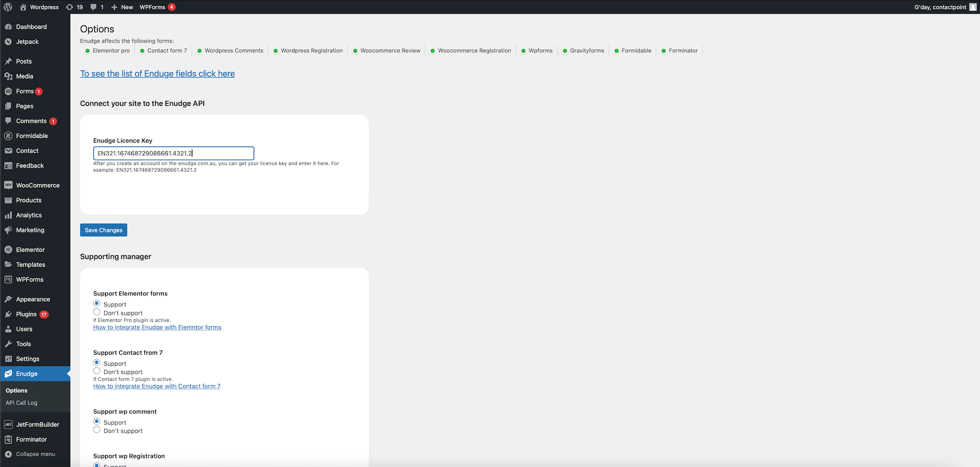Click the Feedback icon in sidebar
This screenshot has width=980, height=467.
(x=8, y=166)
